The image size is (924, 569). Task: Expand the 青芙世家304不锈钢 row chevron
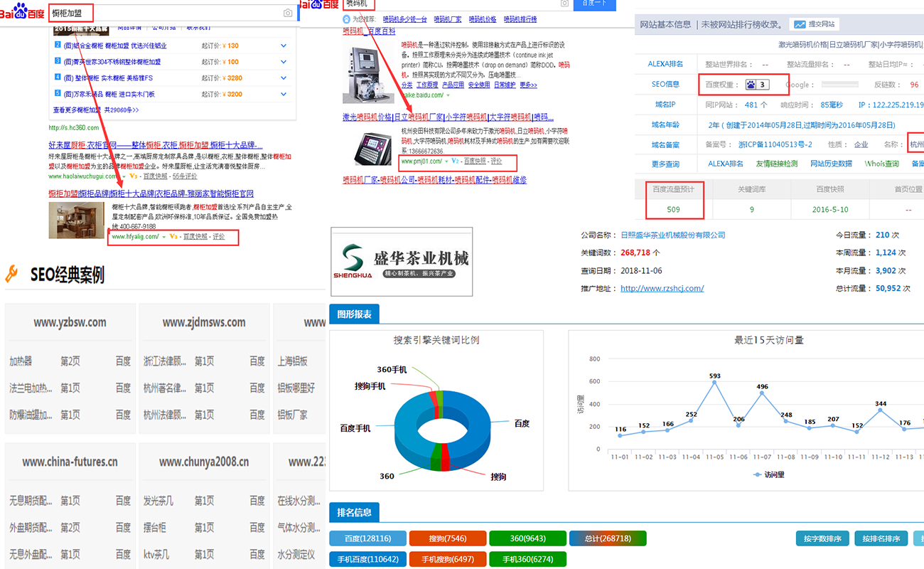click(x=284, y=62)
